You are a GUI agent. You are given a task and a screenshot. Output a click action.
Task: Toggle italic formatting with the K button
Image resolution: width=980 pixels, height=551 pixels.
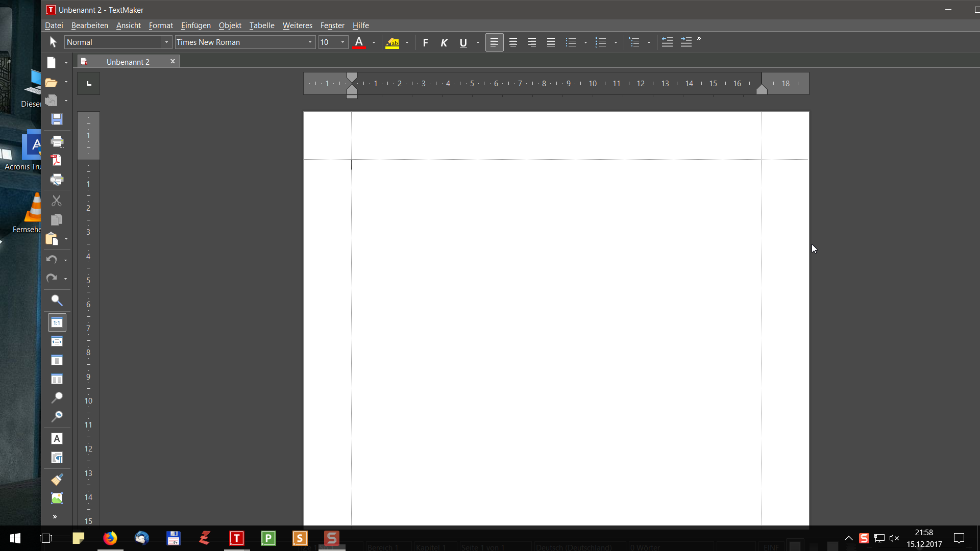click(444, 43)
